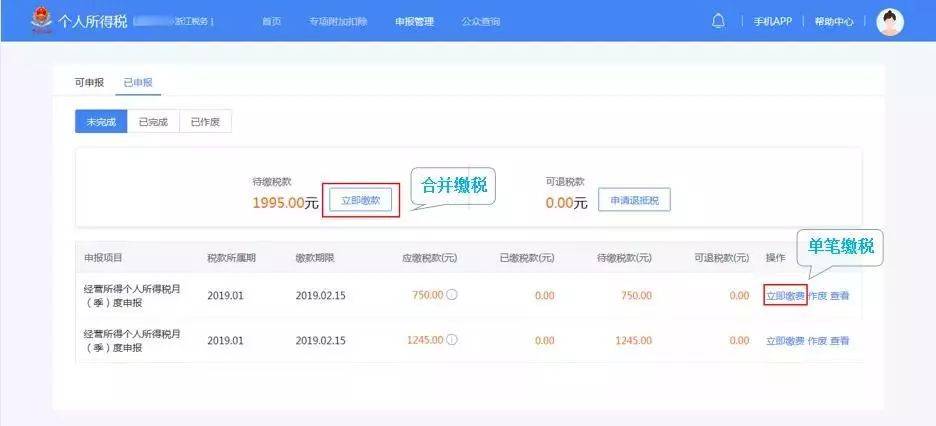Click 待缴税款(元) column header
Screen dimensions: 936x426
pyautogui.click(x=624, y=258)
